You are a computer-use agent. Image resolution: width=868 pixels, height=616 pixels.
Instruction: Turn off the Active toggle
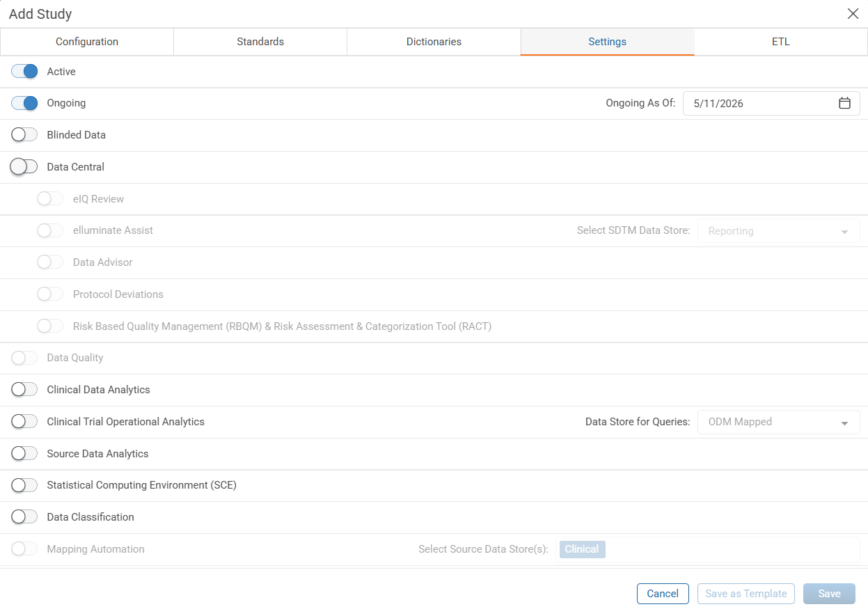pyautogui.click(x=24, y=72)
